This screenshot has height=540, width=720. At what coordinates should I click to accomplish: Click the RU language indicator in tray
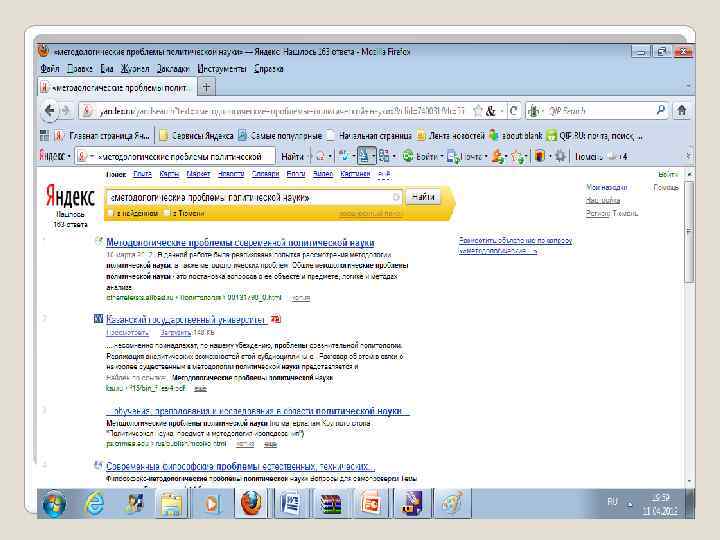click(612, 502)
